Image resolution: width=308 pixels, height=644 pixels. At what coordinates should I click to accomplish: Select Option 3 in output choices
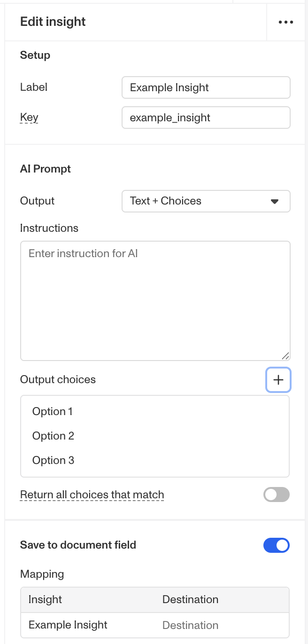[53, 461]
